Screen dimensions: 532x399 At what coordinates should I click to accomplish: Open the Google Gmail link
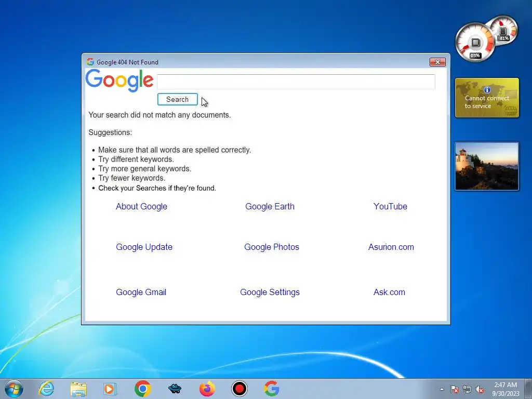pyautogui.click(x=141, y=292)
